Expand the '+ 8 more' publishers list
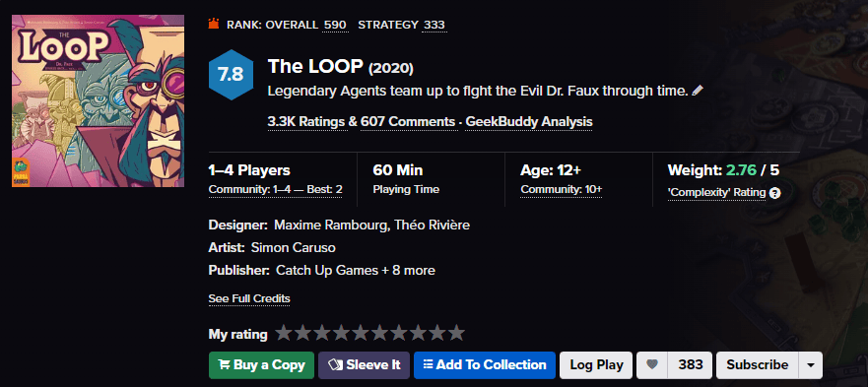This screenshot has width=868, height=387. point(408,271)
